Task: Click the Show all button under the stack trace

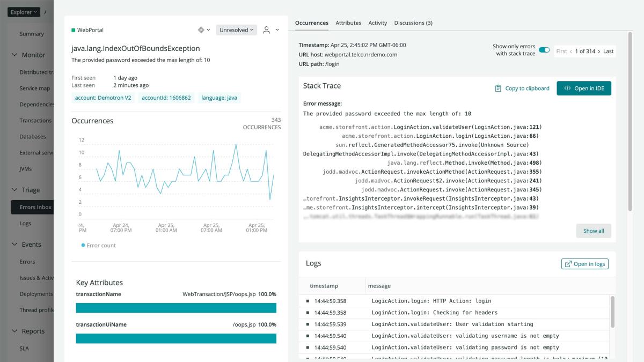Action: [x=593, y=231]
